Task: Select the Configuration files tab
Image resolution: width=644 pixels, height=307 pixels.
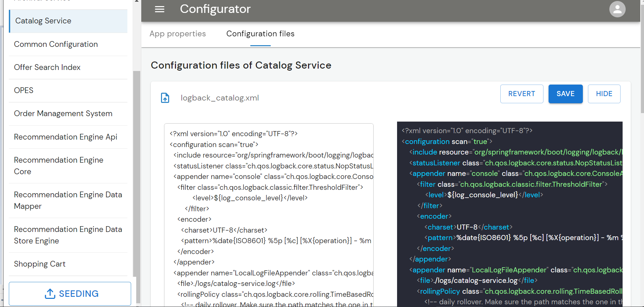Action: coord(260,34)
